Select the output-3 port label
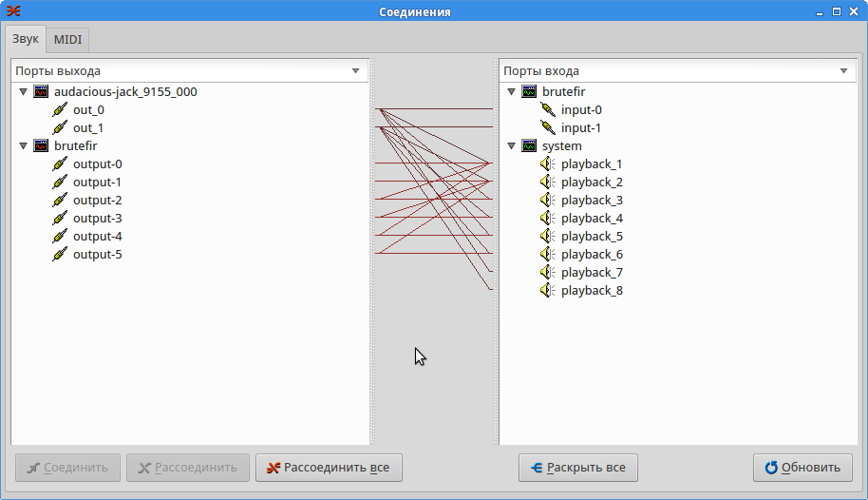Image resolution: width=868 pixels, height=500 pixels. pyautogui.click(x=98, y=219)
